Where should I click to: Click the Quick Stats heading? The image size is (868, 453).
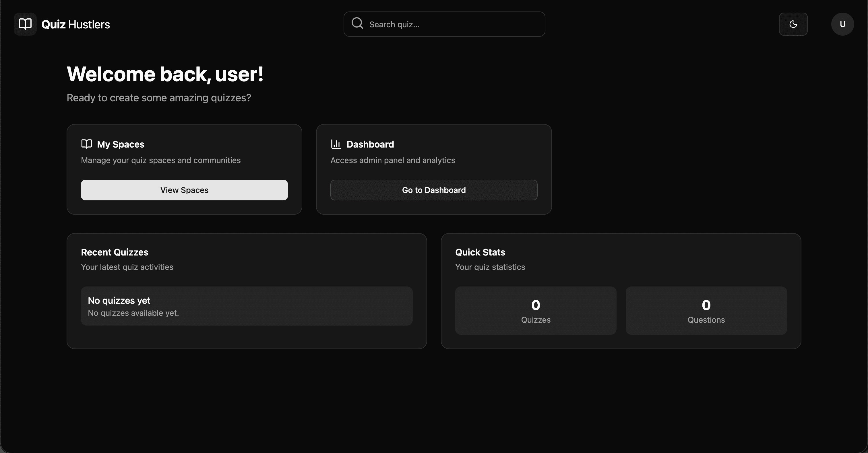(x=480, y=252)
